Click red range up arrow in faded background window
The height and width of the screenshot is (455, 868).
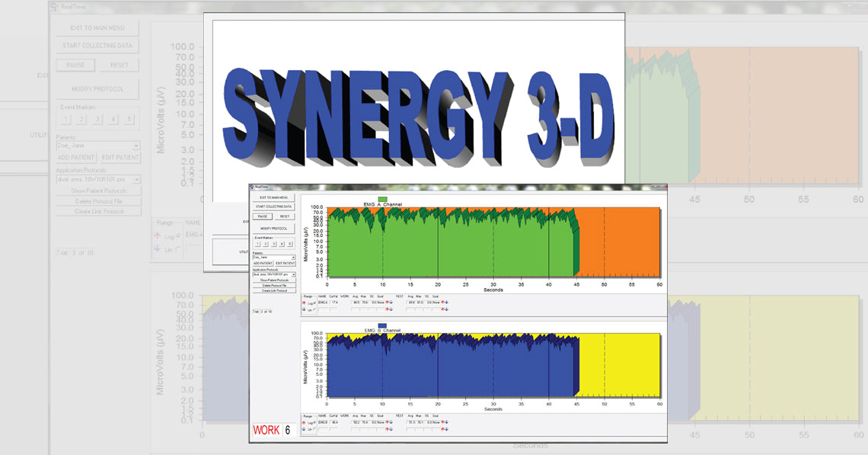(157, 236)
